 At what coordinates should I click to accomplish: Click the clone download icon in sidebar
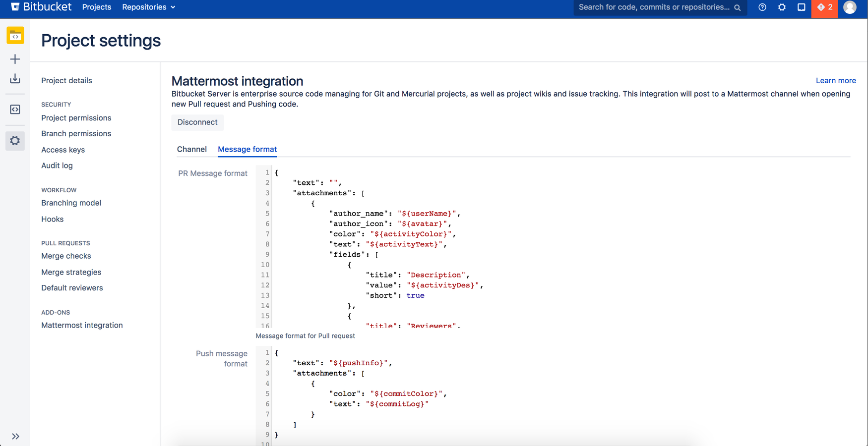(x=15, y=79)
